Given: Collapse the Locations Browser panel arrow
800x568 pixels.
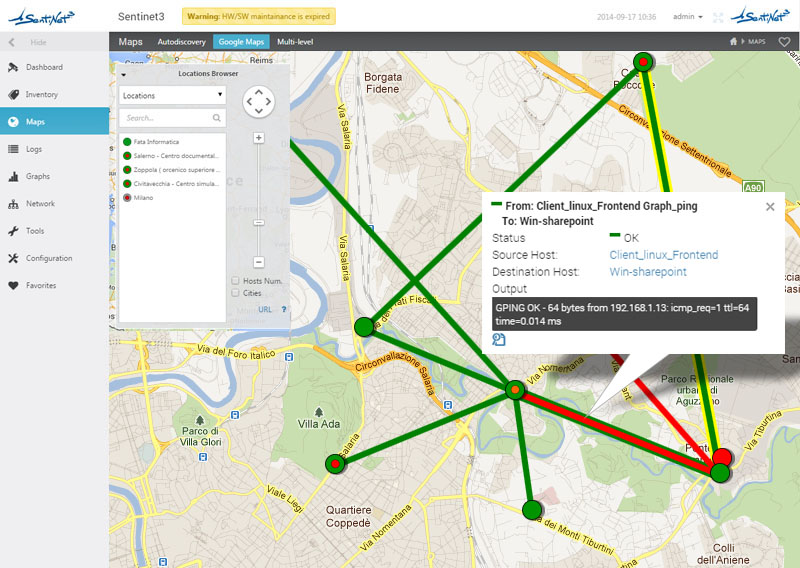Looking at the screenshot, I should tap(124, 75).
